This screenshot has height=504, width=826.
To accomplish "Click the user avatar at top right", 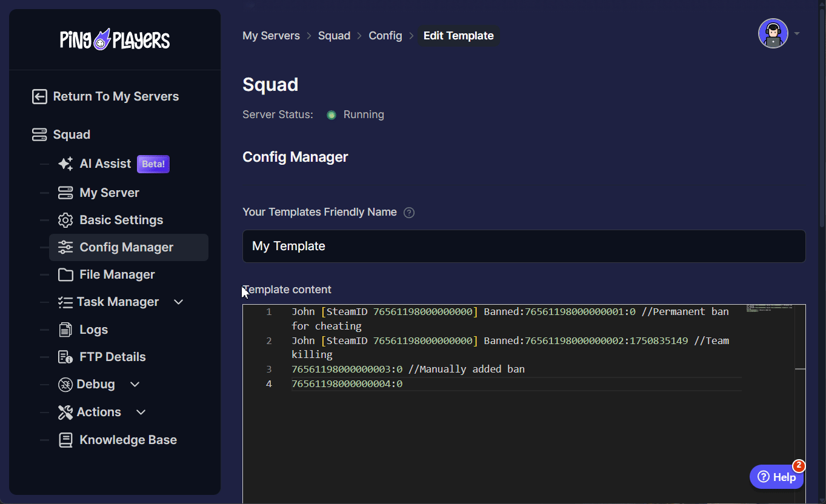I will tap(773, 33).
